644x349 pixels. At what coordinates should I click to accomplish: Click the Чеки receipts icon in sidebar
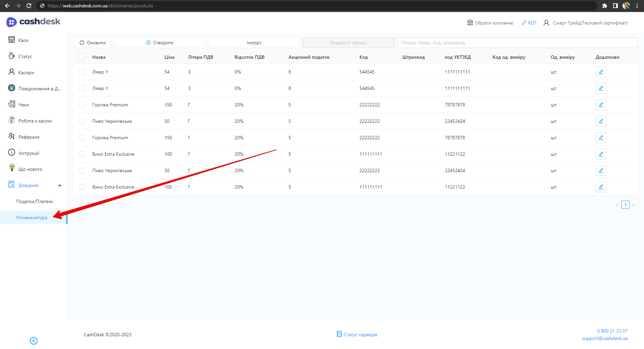tap(11, 104)
